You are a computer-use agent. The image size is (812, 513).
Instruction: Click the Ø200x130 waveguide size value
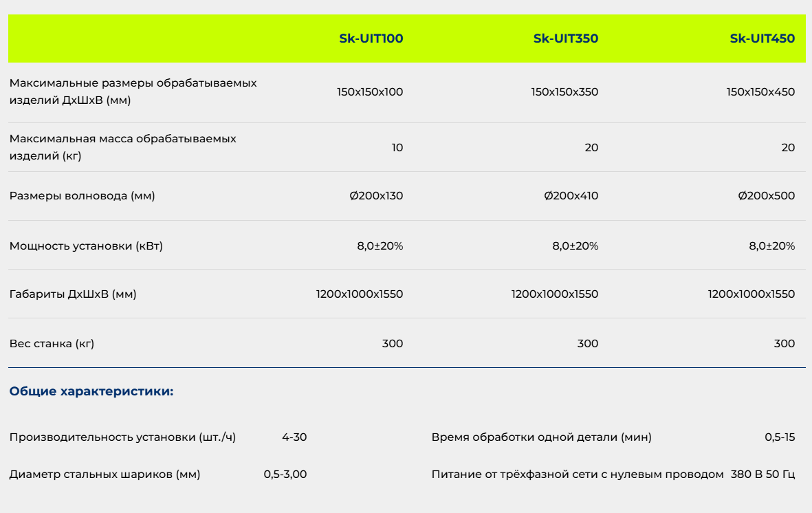coord(376,196)
